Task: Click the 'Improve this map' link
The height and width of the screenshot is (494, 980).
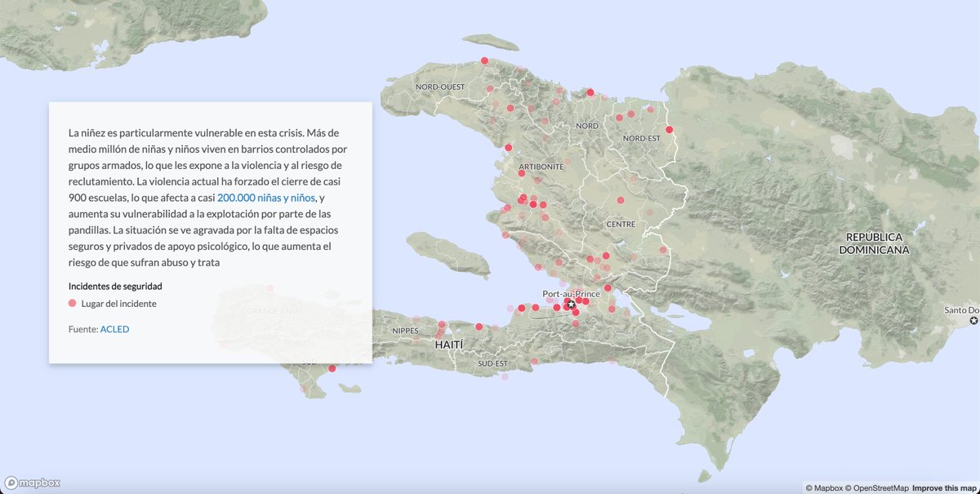Action: (944, 488)
